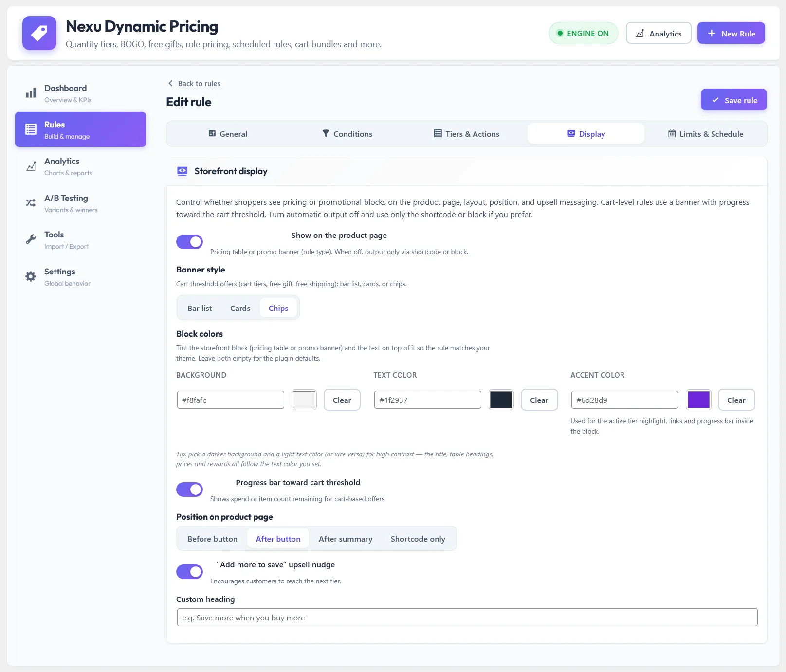Disable the Add more to save upsell nudge
Viewport: 786px width, 672px height.
tap(189, 572)
